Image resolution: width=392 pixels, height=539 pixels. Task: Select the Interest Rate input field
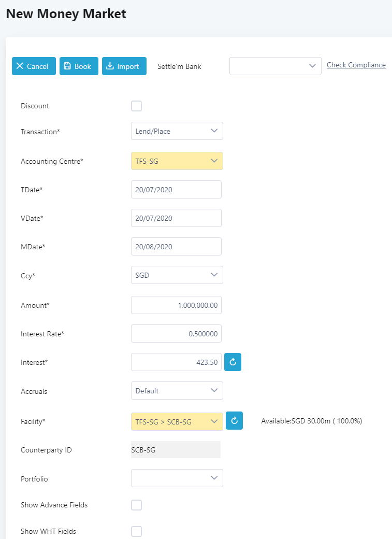click(x=176, y=333)
